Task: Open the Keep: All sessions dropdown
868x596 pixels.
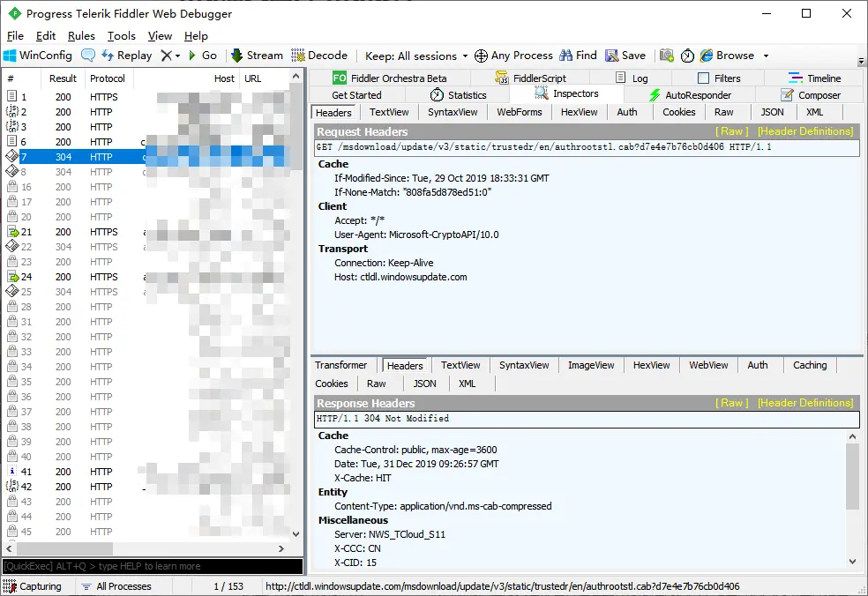Action: [416, 56]
